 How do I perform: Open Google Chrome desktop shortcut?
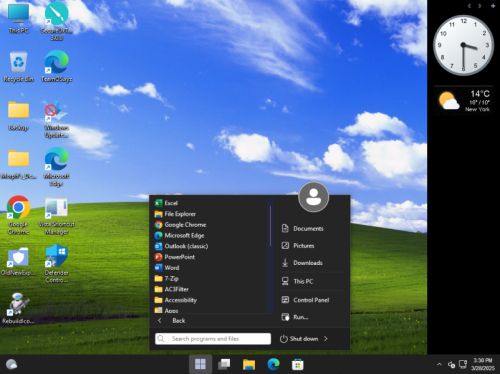point(18,215)
